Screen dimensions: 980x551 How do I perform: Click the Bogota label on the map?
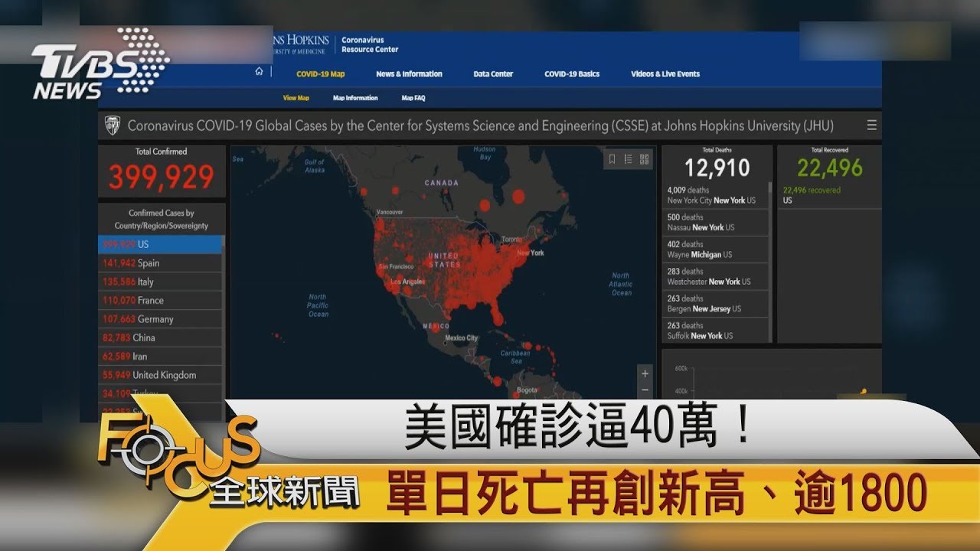[528, 390]
